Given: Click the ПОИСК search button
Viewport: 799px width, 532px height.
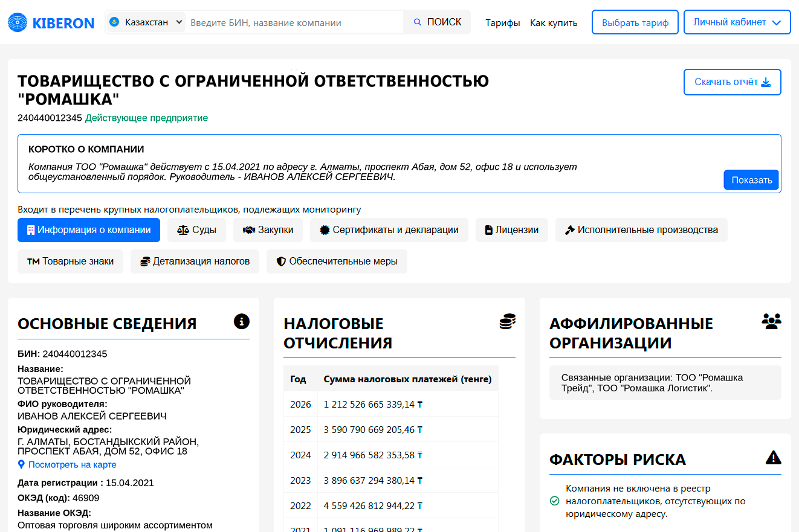Looking at the screenshot, I should pyautogui.click(x=437, y=22).
